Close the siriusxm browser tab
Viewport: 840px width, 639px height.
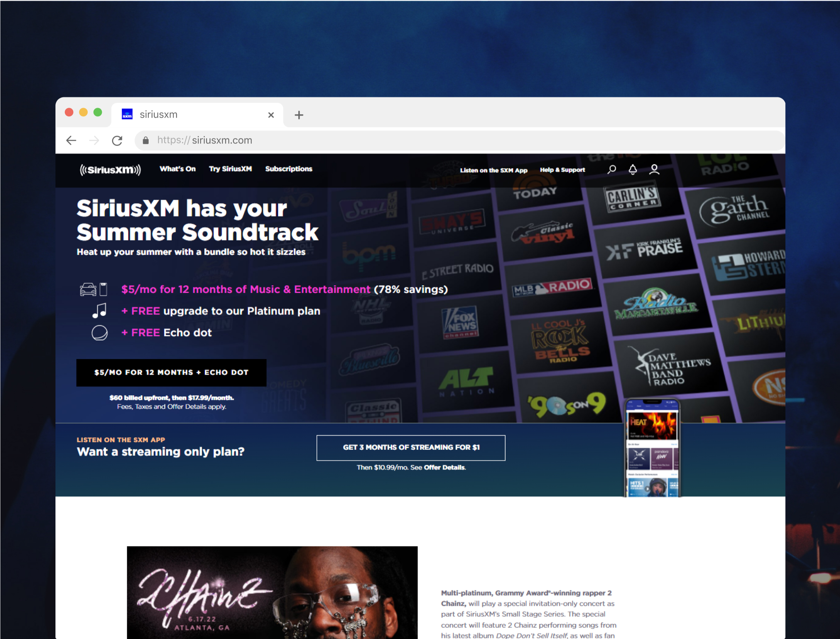pyautogui.click(x=271, y=115)
